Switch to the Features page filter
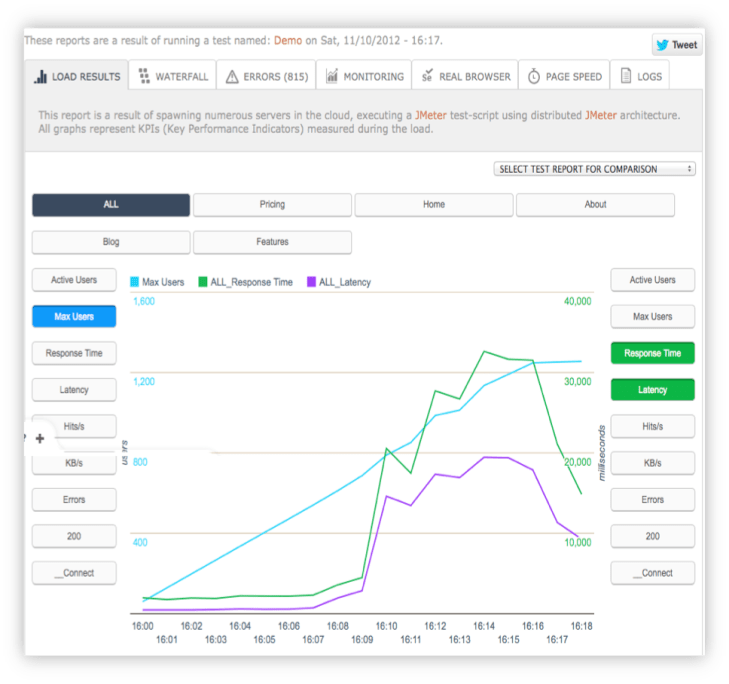Screen dimensions: 729x684 [272, 242]
